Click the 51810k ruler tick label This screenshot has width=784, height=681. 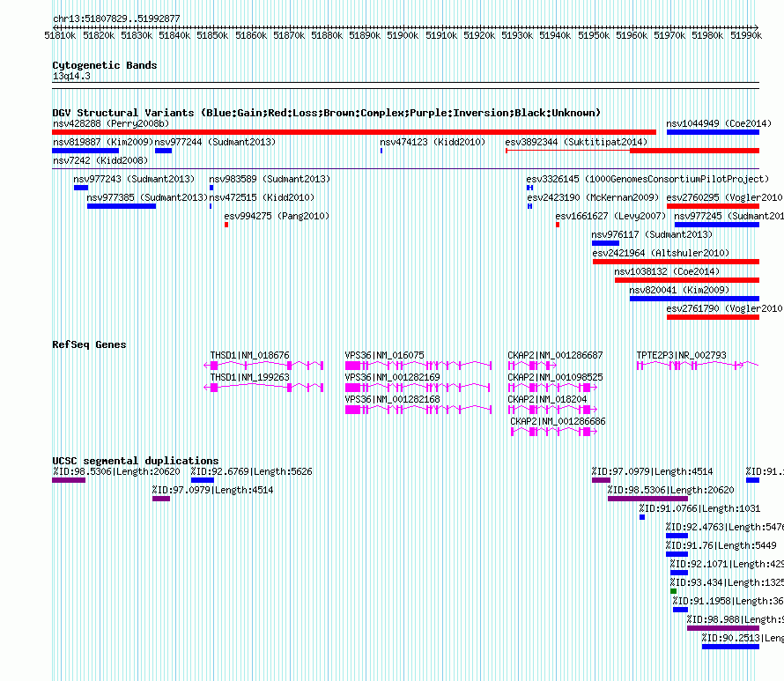click(x=60, y=35)
